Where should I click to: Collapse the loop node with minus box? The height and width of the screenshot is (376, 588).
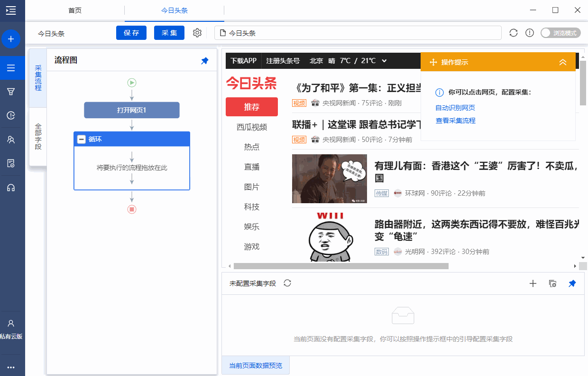pos(82,139)
